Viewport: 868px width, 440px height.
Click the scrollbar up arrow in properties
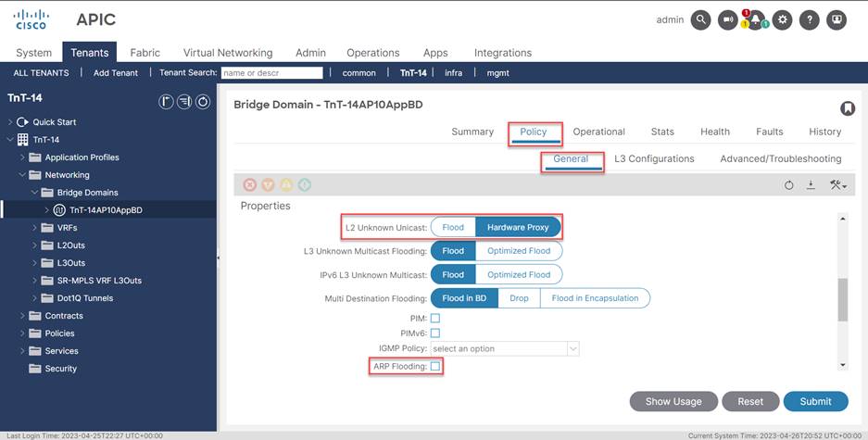[x=843, y=220]
